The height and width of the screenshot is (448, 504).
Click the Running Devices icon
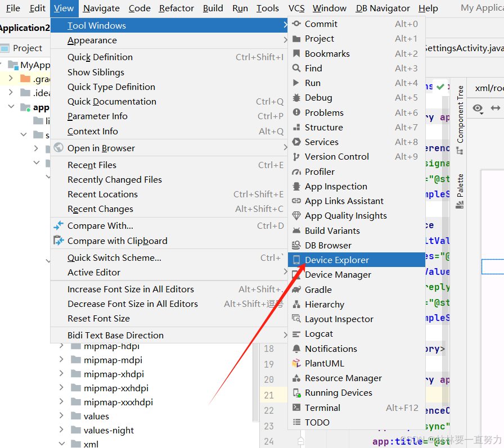pos(296,393)
